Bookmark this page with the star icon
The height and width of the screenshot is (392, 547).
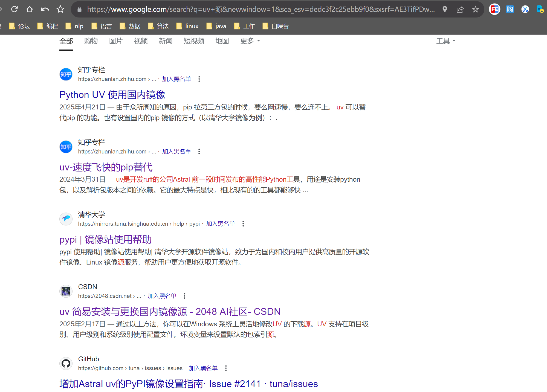pyautogui.click(x=60, y=9)
